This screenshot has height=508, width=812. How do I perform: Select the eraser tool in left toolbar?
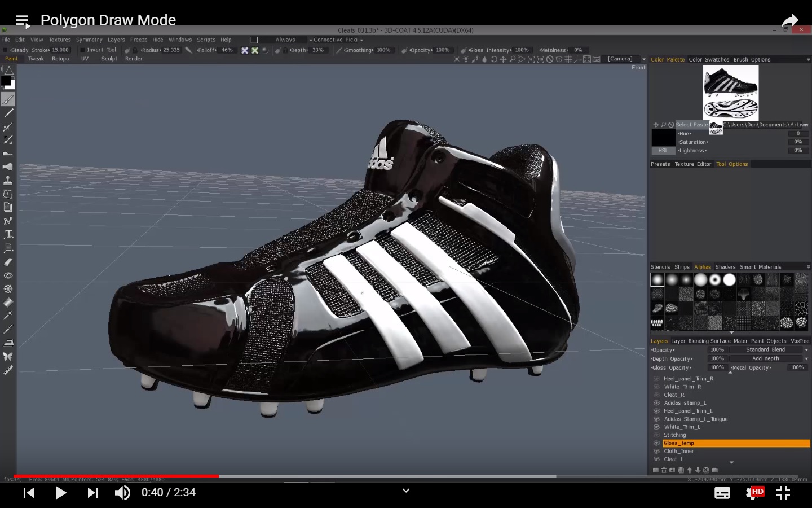pos(8,261)
